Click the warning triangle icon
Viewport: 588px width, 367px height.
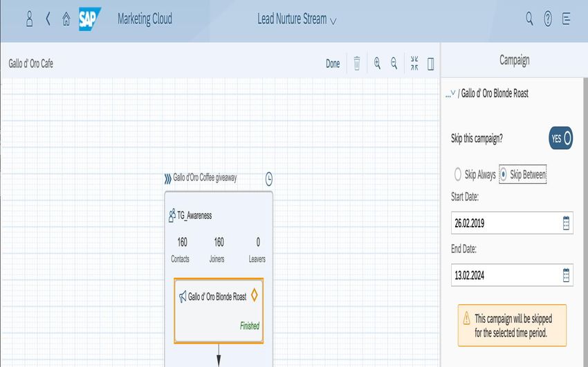(x=466, y=319)
